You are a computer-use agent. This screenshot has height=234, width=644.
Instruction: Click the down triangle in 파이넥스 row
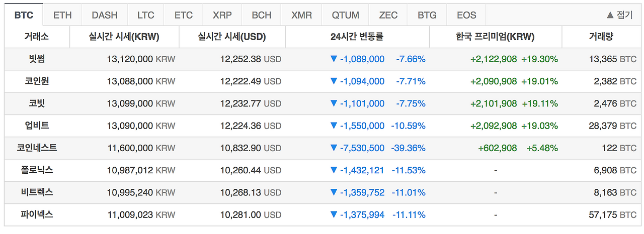(x=334, y=214)
